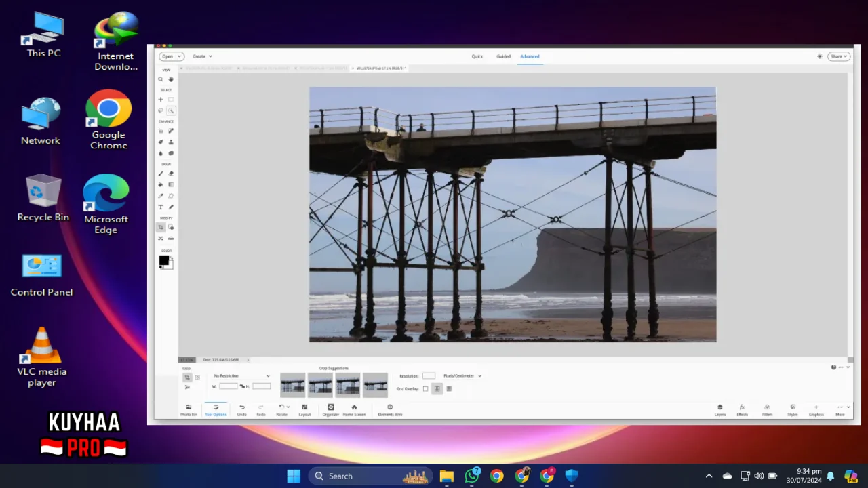Open the Create dropdown menu

202,56
